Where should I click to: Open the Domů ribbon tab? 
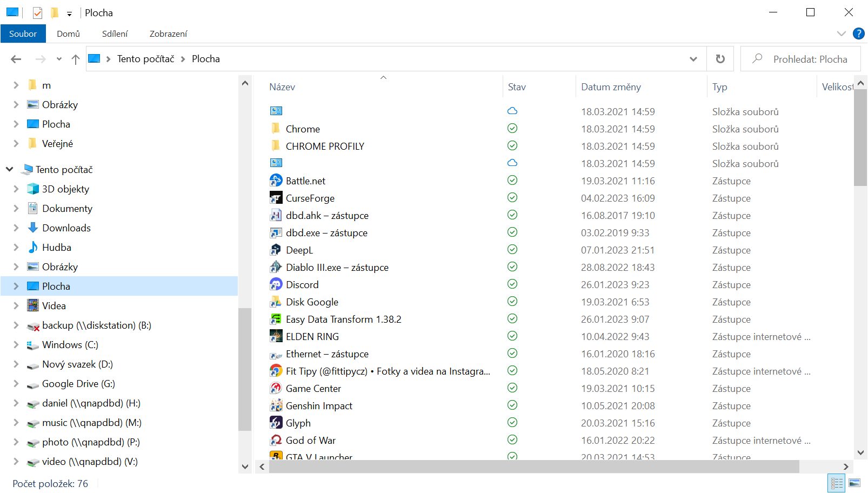pos(68,34)
